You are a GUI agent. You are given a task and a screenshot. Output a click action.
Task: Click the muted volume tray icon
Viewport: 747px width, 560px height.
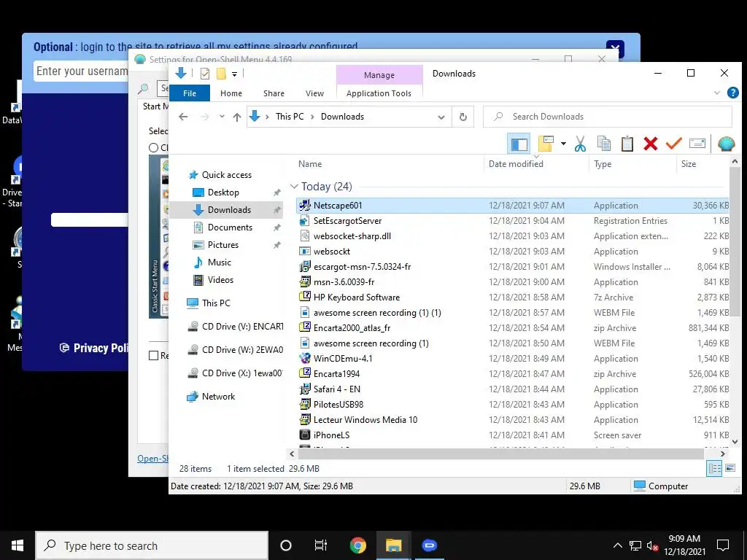[x=652, y=545]
